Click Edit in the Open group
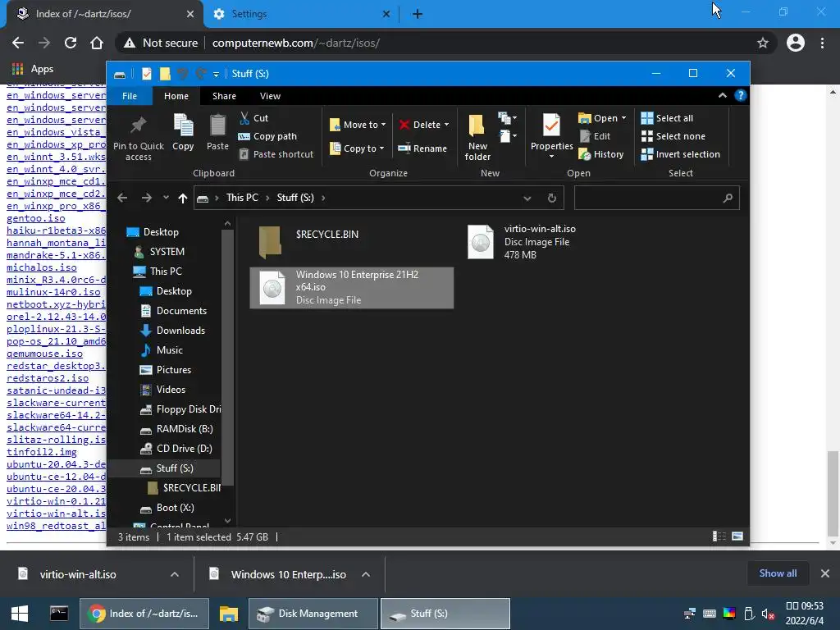The image size is (840, 630). tap(596, 136)
